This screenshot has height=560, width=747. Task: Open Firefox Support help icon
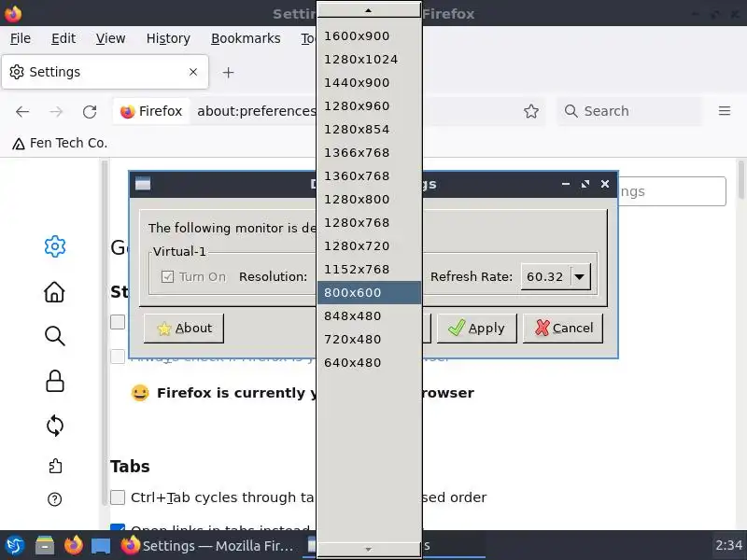[x=55, y=499]
